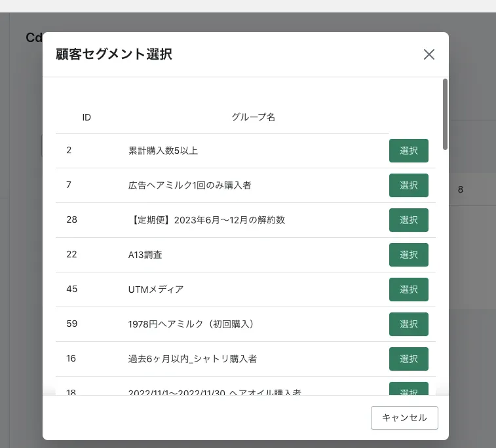Click the UTMメディア group name text

pos(156,289)
